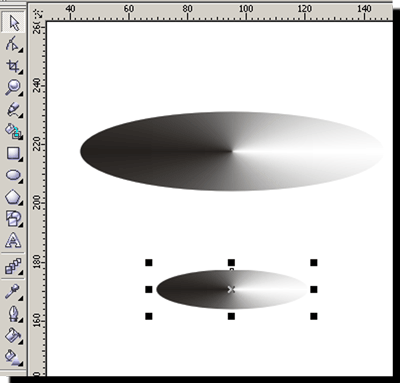The width and height of the screenshot is (400, 383).
Task: Select the Shape tool
Action: (13, 44)
